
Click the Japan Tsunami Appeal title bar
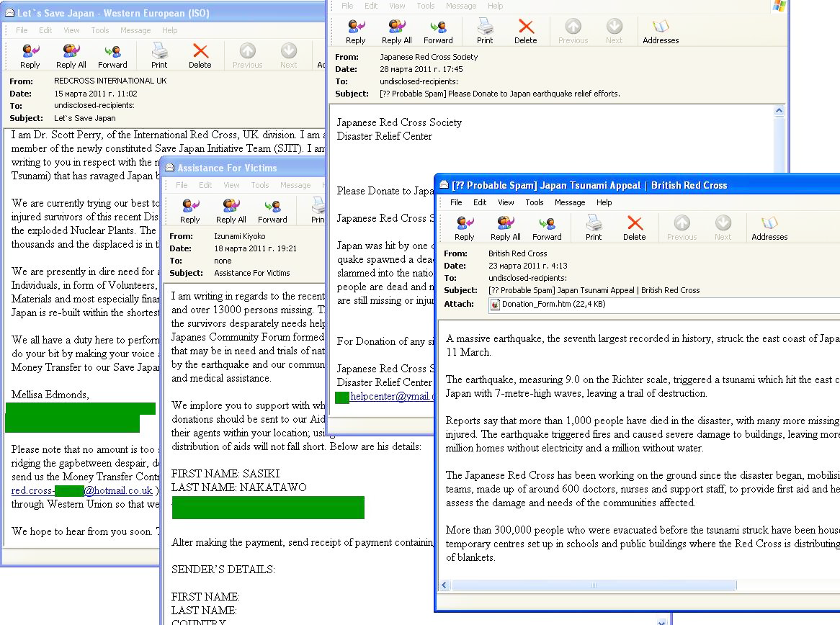tap(638, 185)
